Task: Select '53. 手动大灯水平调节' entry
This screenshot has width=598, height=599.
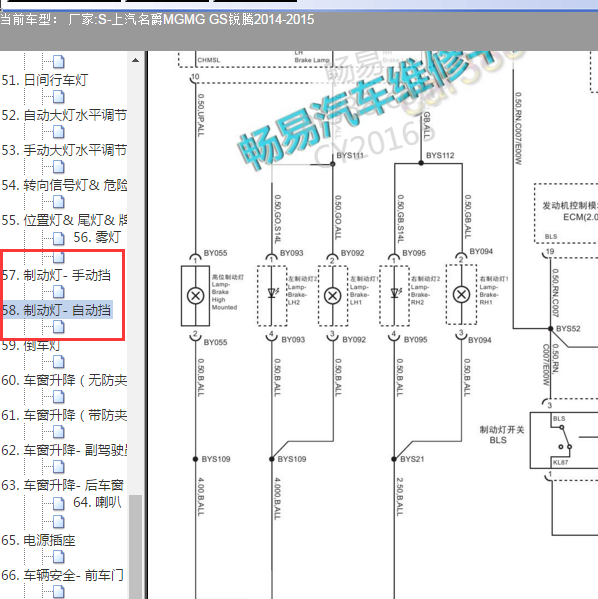Action: 64,150
